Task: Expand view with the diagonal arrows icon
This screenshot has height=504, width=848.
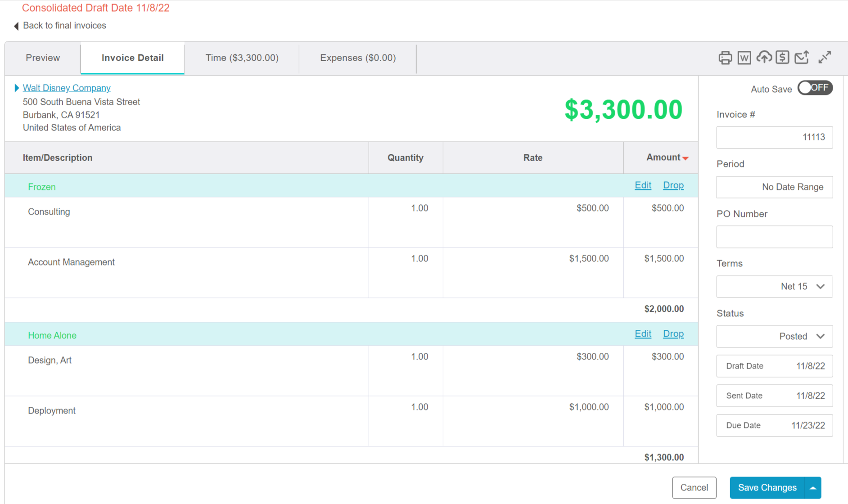Action: click(825, 57)
